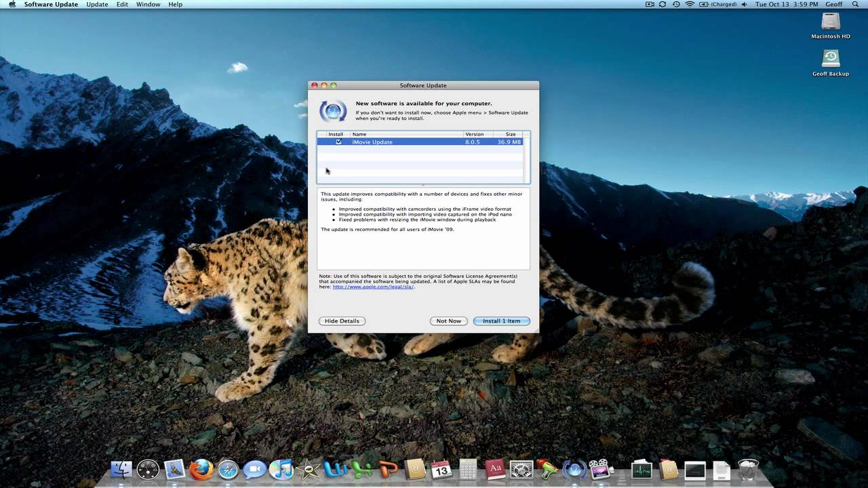
Task: Open the black screen dock icon
Action: 695,469
